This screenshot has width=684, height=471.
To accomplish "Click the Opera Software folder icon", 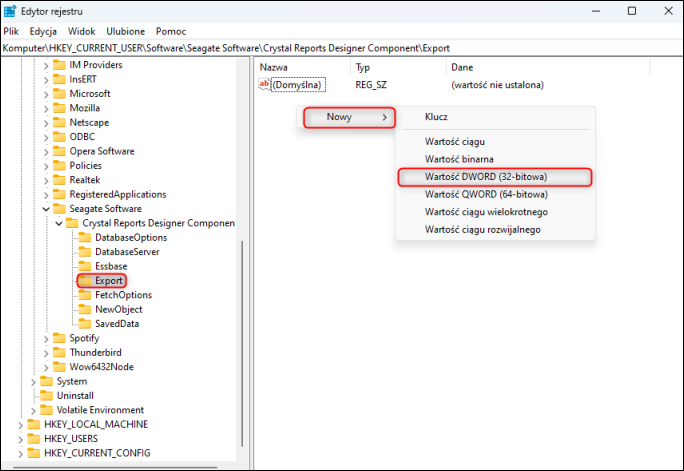I will [x=59, y=151].
